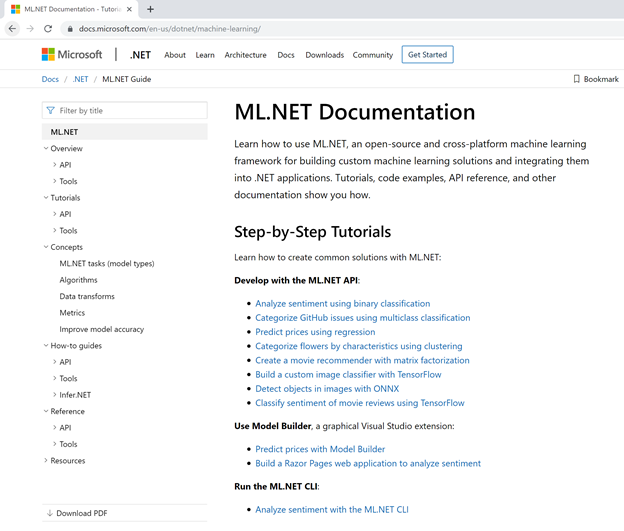Click the address bar URL

click(170, 29)
